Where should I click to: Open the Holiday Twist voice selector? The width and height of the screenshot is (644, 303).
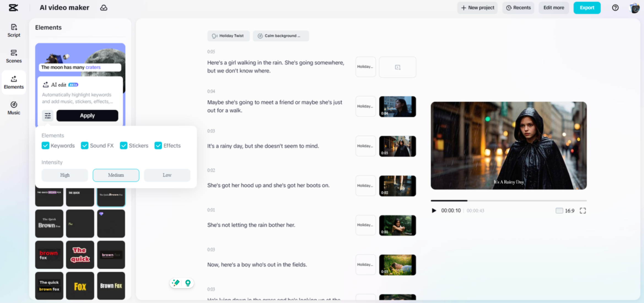pos(228,36)
